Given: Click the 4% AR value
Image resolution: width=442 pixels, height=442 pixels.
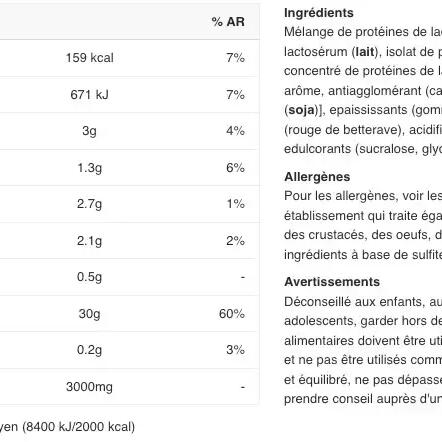Looking at the screenshot, I should click(x=235, y=131).
